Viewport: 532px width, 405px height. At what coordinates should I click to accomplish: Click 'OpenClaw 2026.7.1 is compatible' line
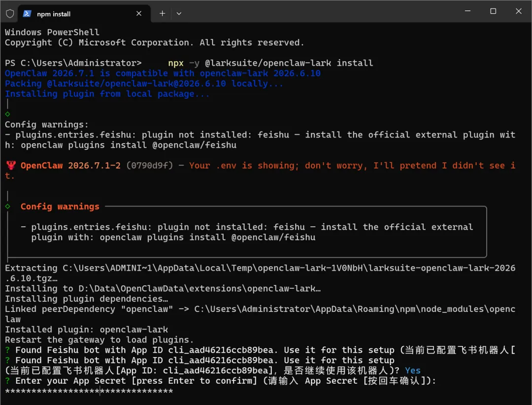point(163,73)
